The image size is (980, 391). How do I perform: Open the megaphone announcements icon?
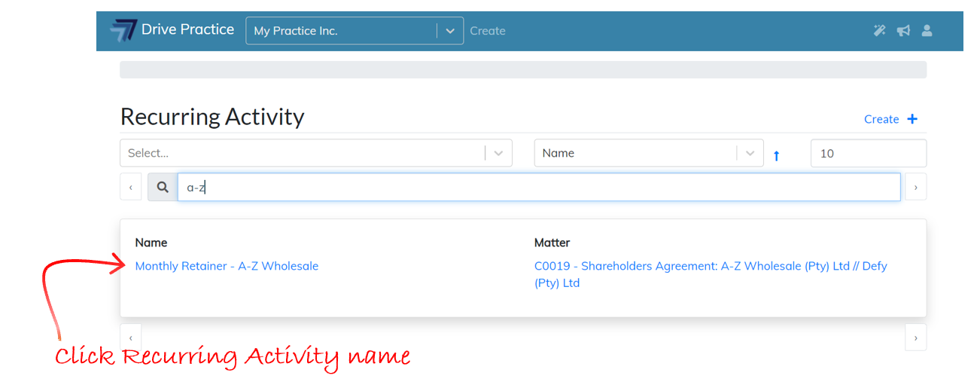pos(903,31)
